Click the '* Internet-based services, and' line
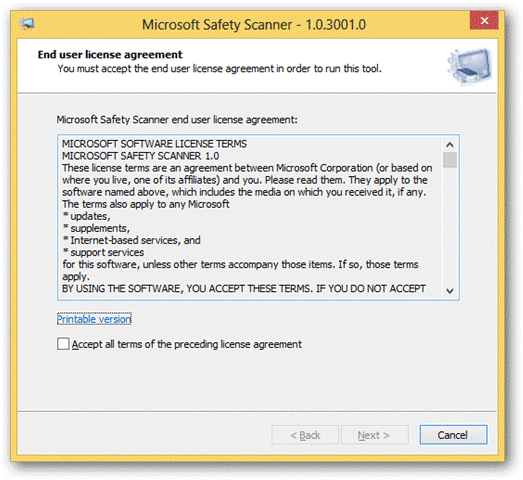The width and height of the screenshot is (523, 480). pyautogui.click(x=132, y=240)
